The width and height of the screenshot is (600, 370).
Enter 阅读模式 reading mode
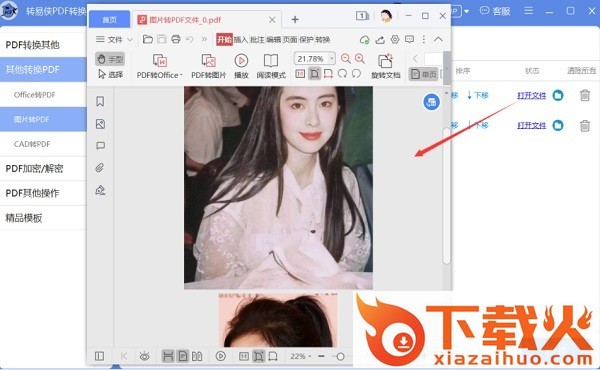click(x=271, y=66)
